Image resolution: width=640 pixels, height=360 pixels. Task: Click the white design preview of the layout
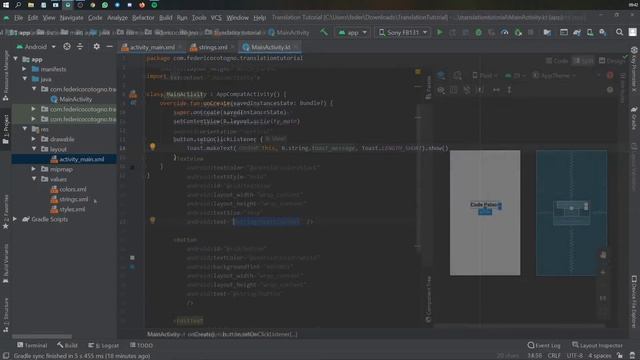click(485, 213)
